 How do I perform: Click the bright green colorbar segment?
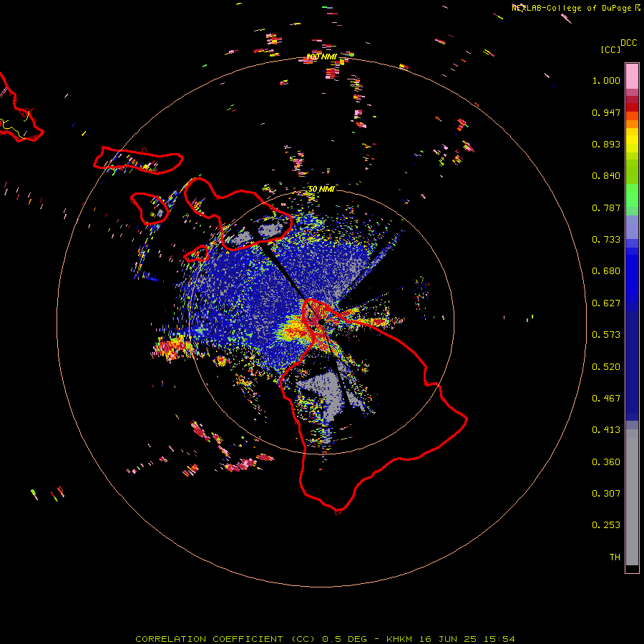click(x=632, y=195)
